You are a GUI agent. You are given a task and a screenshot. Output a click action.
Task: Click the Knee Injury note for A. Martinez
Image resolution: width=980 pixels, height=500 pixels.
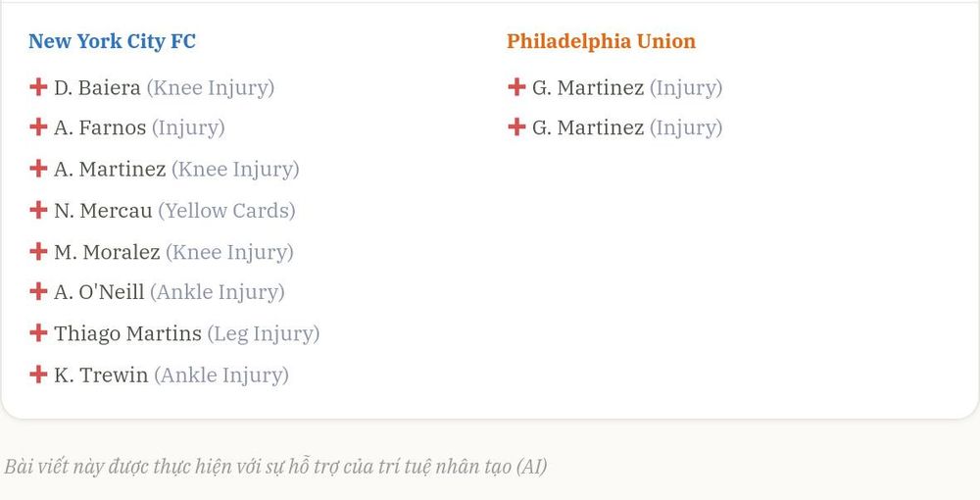pyautogui.click(x=235, y=170)
